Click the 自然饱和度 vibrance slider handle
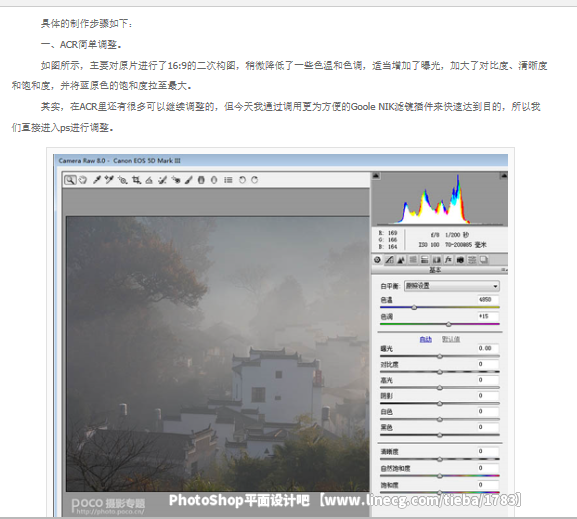 pyautogui.click(x=440, y=476)
